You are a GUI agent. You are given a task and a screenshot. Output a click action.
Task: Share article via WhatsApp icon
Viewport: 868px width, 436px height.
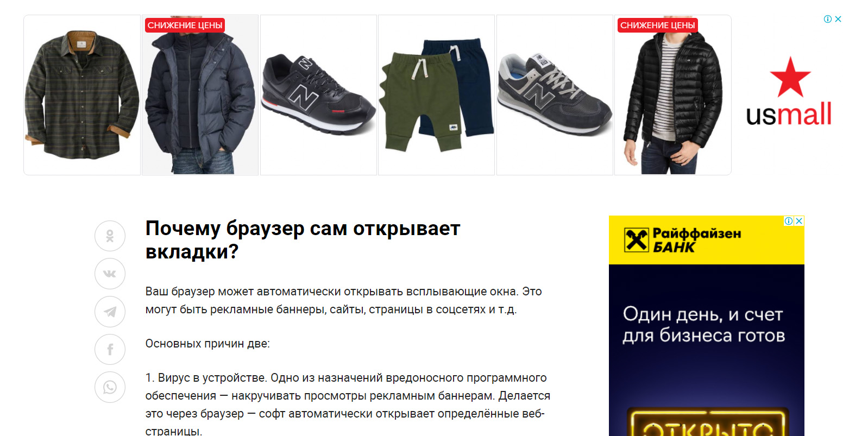coord(110,387)
